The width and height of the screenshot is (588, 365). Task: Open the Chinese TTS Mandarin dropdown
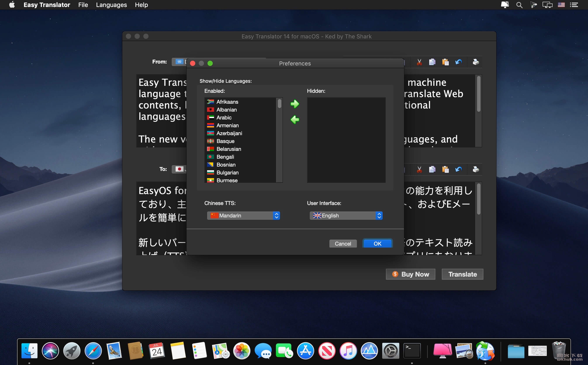[243, 215]
